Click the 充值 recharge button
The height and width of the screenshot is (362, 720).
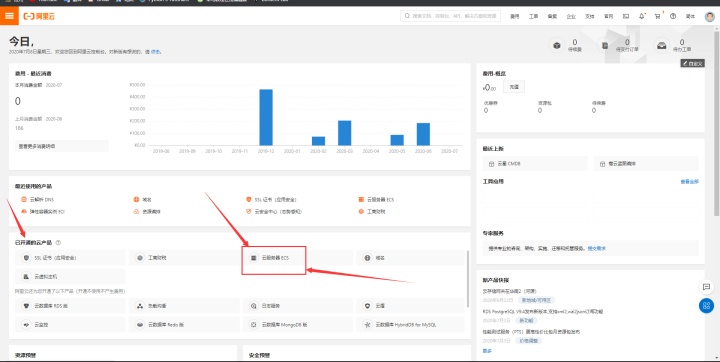coord(514,87)
